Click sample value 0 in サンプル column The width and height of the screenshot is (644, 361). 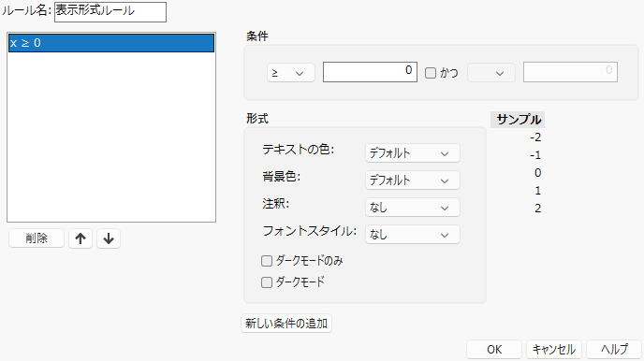pyautogui.click(x=537, y=173)
